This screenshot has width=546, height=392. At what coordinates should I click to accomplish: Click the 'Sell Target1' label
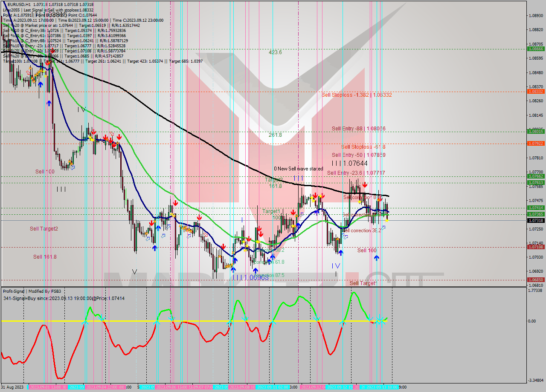[x=363, y=283]
